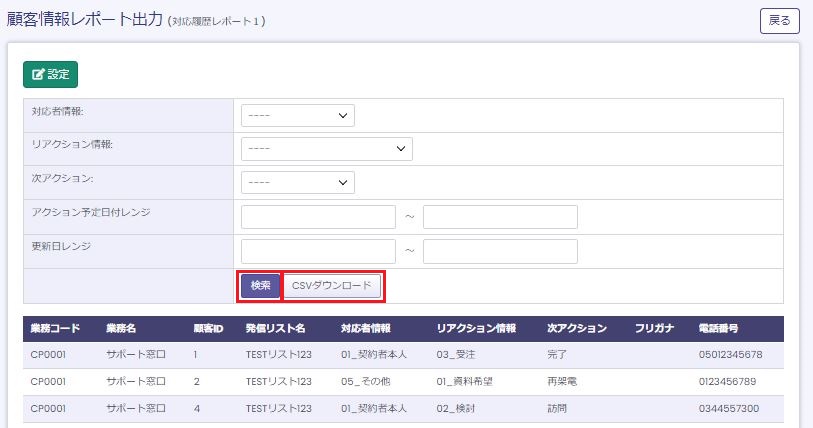Viewport: 813px width, 428px height.
Task: Click the 設定 button with edit icon
Action: click(50, 75)
